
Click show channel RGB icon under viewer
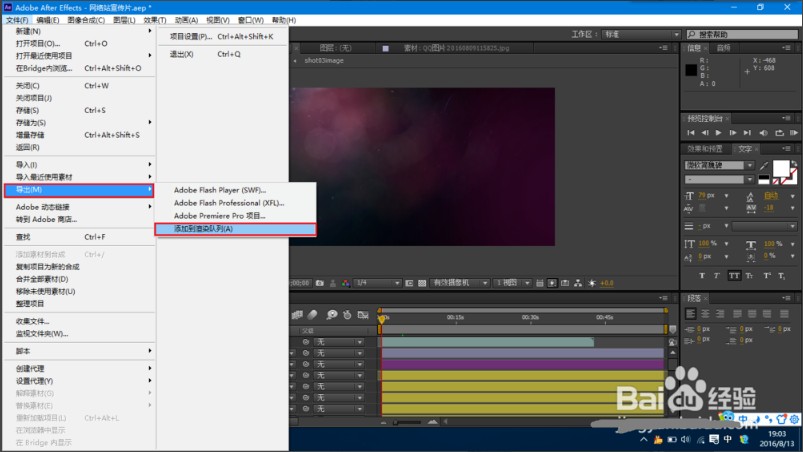pyautogui.click(x=346, y=283)
